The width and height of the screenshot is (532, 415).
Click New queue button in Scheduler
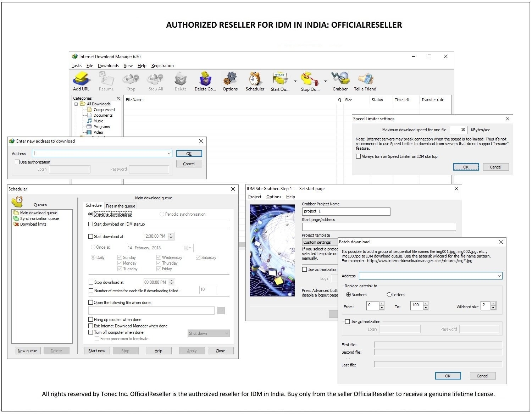27,351
